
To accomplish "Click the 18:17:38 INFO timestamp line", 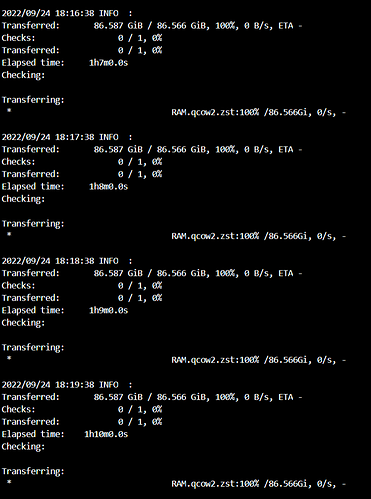I will tap(67, 137).
